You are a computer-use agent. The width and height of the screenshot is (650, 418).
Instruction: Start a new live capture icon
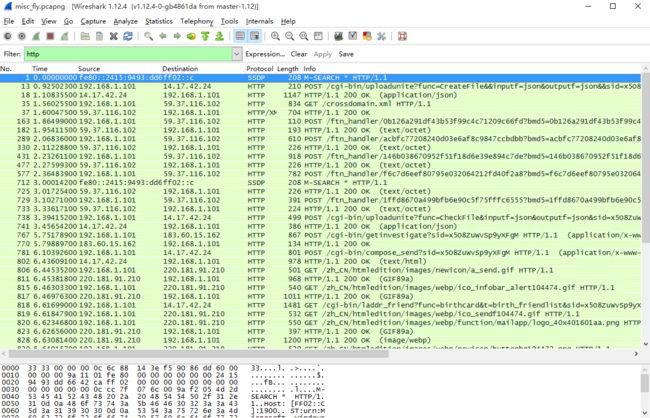[x=36, y=36]
